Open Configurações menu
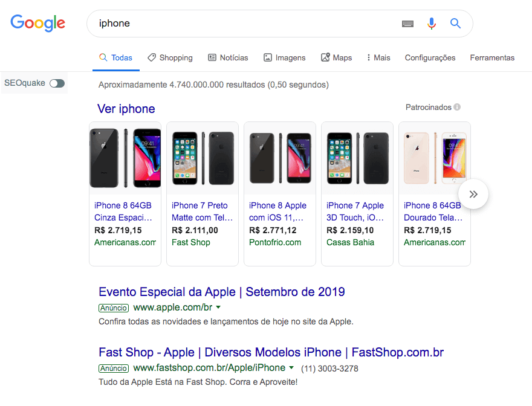This screenshot has width=532, height=406. tap(430, 57)
